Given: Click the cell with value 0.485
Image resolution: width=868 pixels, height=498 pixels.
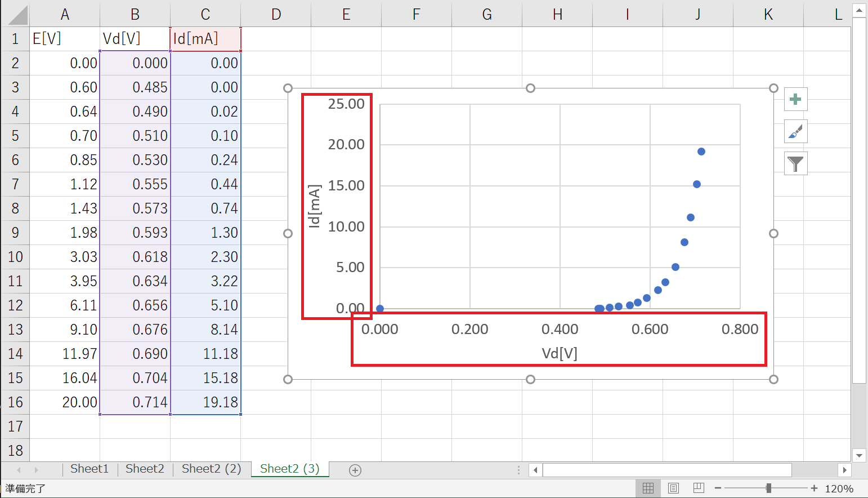Looking at the screenshot, I should click(x=135, y=87).
